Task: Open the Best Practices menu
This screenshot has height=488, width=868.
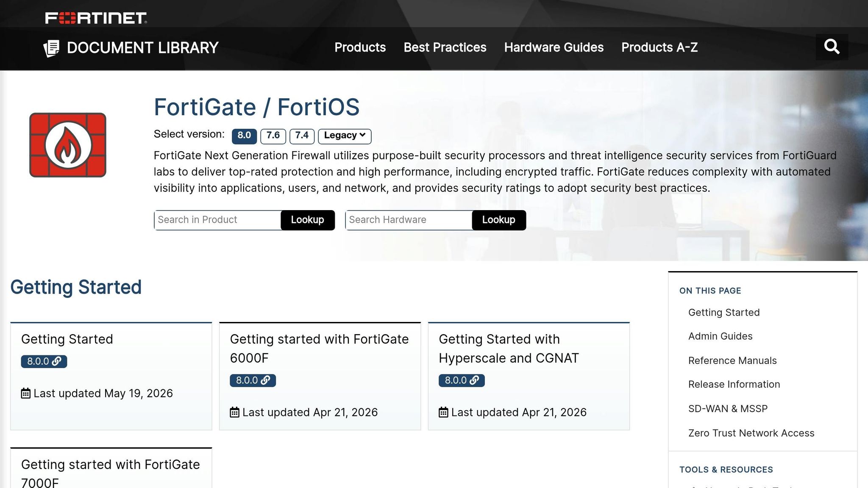Action: tap(445, 47)
